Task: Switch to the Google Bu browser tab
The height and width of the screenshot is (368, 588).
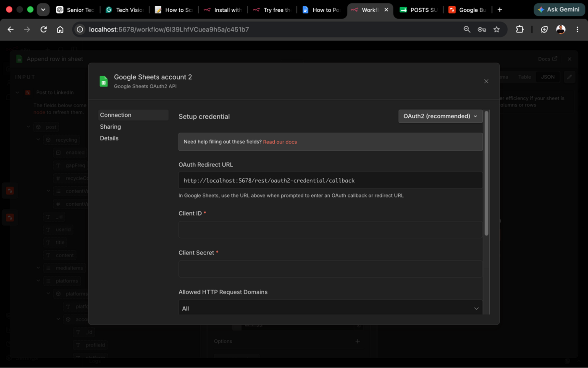Action: [467, 10]
